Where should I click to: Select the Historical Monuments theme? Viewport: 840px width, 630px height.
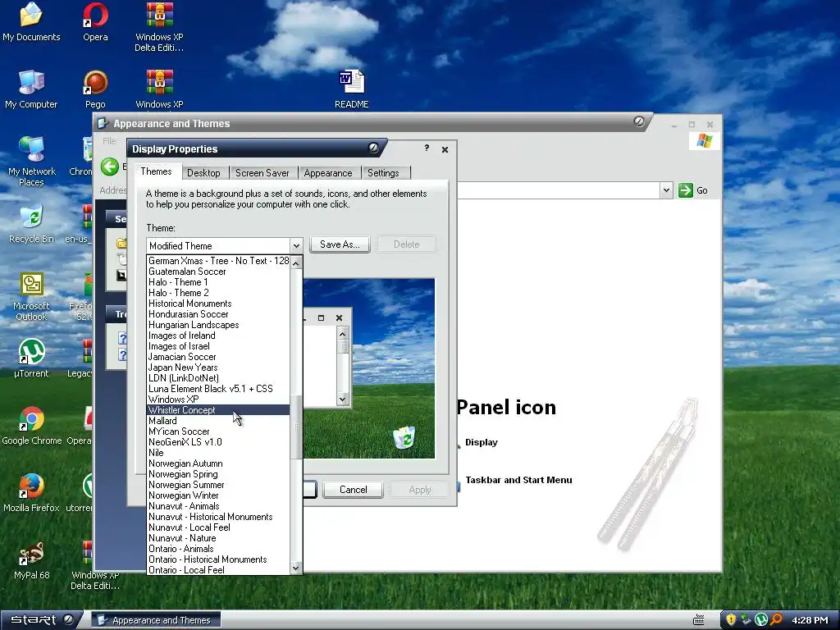click(x=218, y=304)
